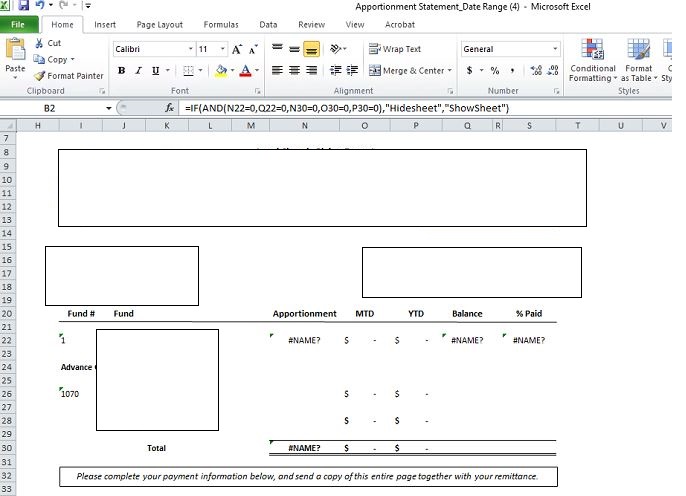
Task: Click the increase decimal icon
Action: coord(536,70)
